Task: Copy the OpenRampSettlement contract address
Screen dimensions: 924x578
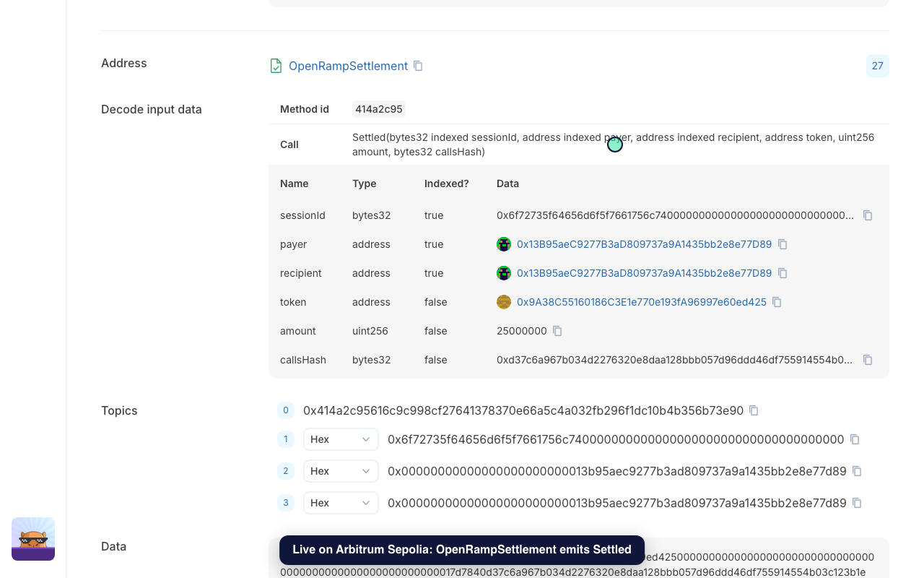Action: pos(418,66)
